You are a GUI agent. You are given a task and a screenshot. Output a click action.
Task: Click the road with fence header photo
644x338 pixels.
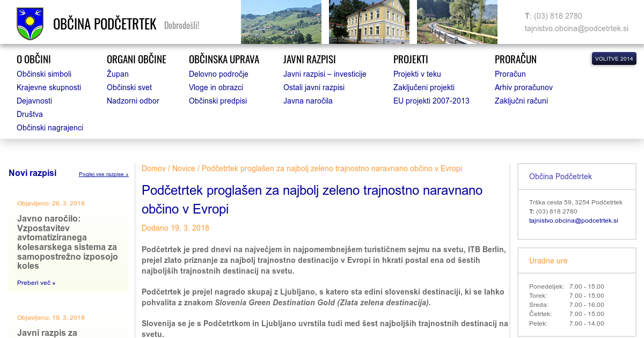click(x=457, y=22)
